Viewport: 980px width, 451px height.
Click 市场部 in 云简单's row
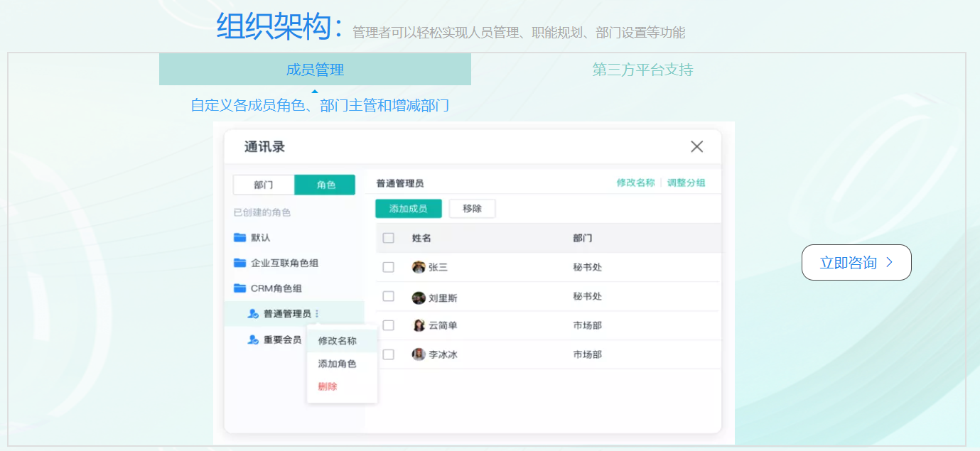588,325
